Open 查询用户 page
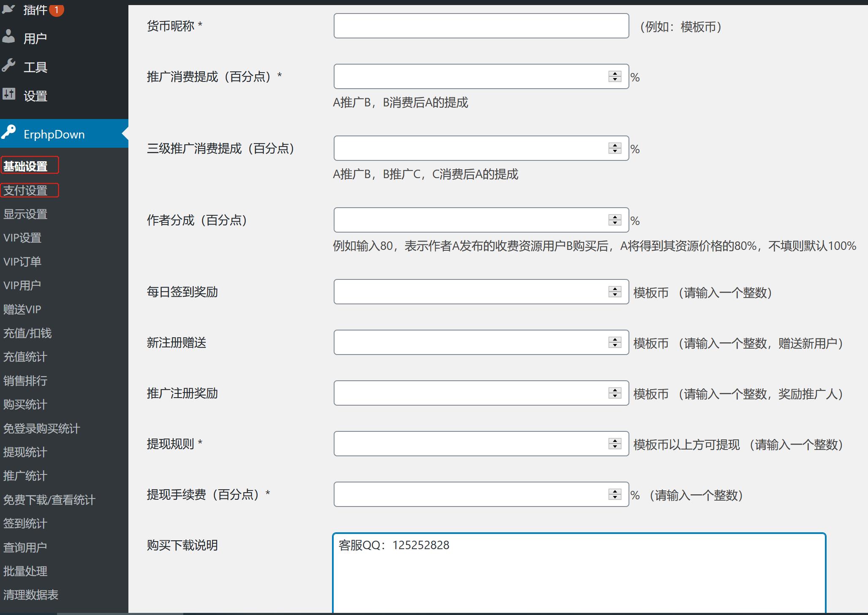The height and width of the screenshot is (615, 868). click(25, 547)
